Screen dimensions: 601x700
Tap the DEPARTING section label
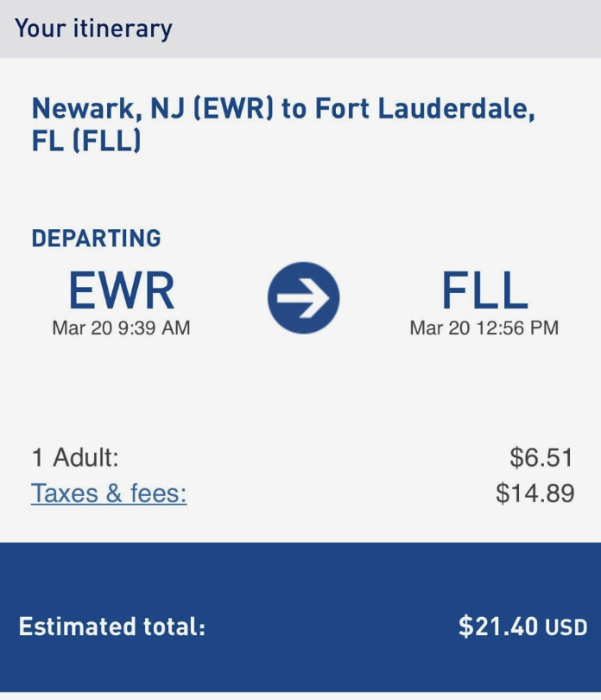(x=97, y=238)
